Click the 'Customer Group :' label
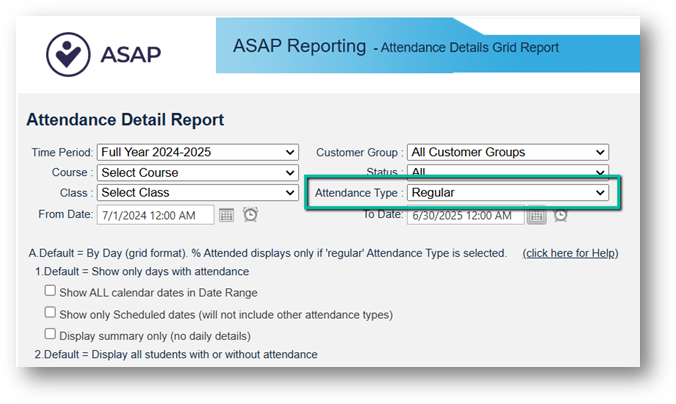This screenshot has width=676, height=404. 360,153
